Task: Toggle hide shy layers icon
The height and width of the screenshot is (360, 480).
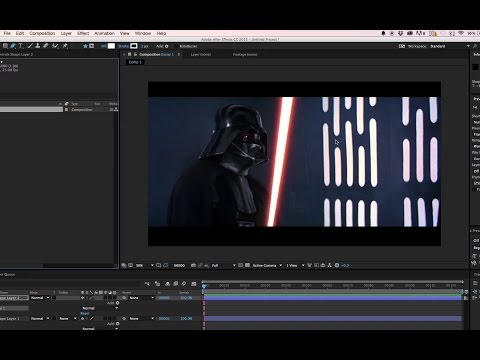Action: tap(167, 284)
